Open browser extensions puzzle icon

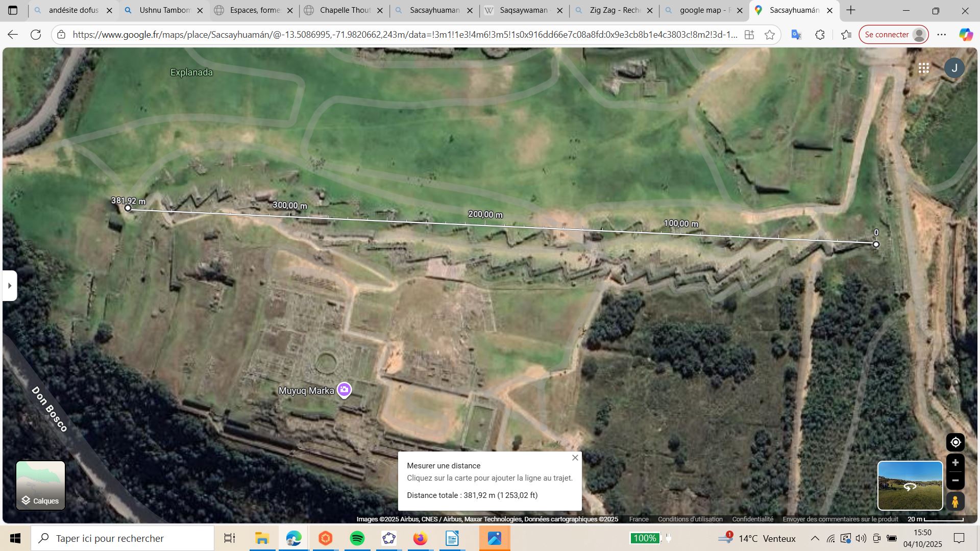820,35
